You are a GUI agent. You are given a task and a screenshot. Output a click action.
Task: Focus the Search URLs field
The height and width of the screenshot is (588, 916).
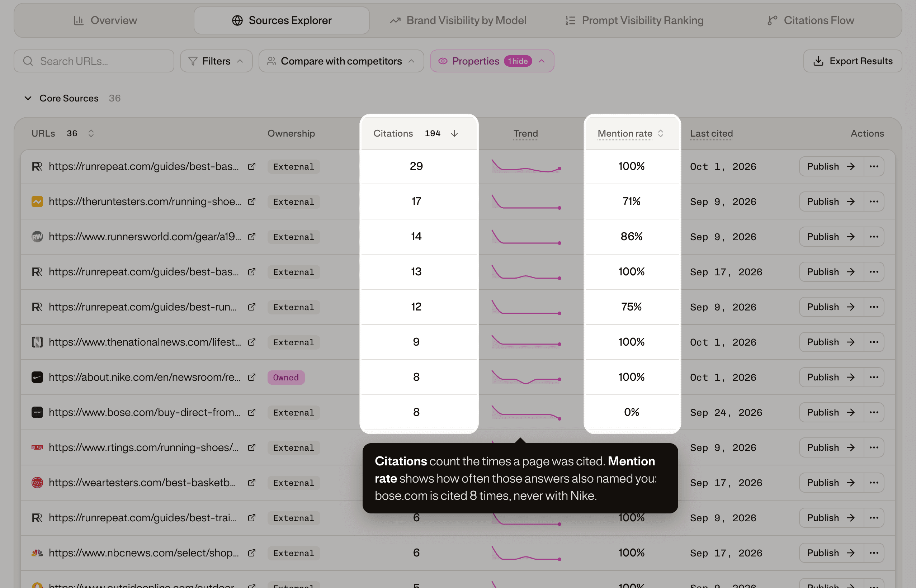click(x=94, y=61)
